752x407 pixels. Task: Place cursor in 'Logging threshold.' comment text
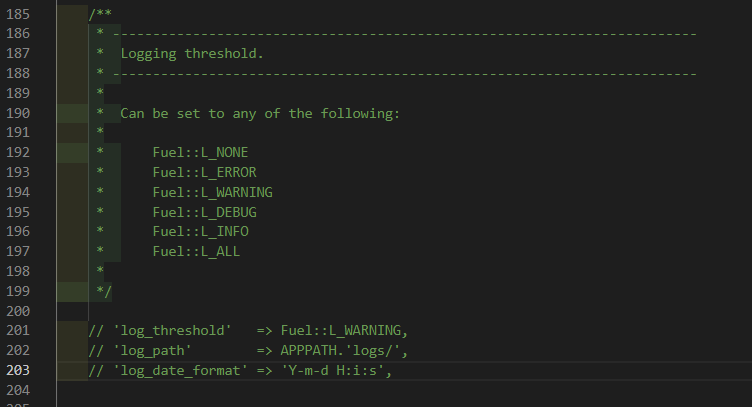coord(192,53)
